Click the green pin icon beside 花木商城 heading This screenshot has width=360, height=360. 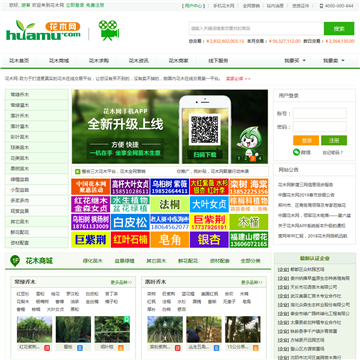[15, 261]
